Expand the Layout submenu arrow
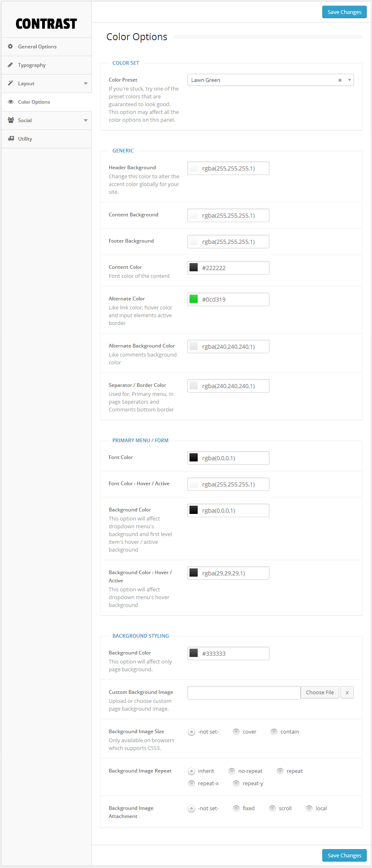The image size is (372, 868). [x=85, y=84]
